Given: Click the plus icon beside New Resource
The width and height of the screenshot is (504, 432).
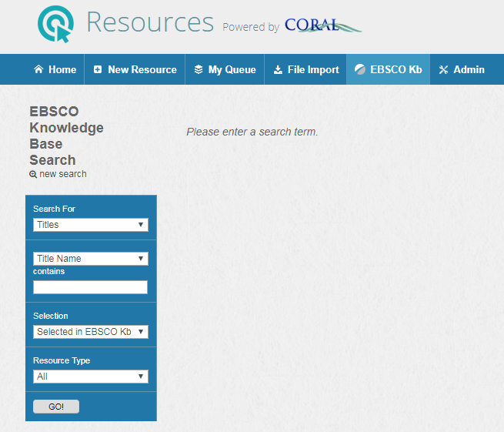Looking at the screenshot, I should click(x=98, y=69).
